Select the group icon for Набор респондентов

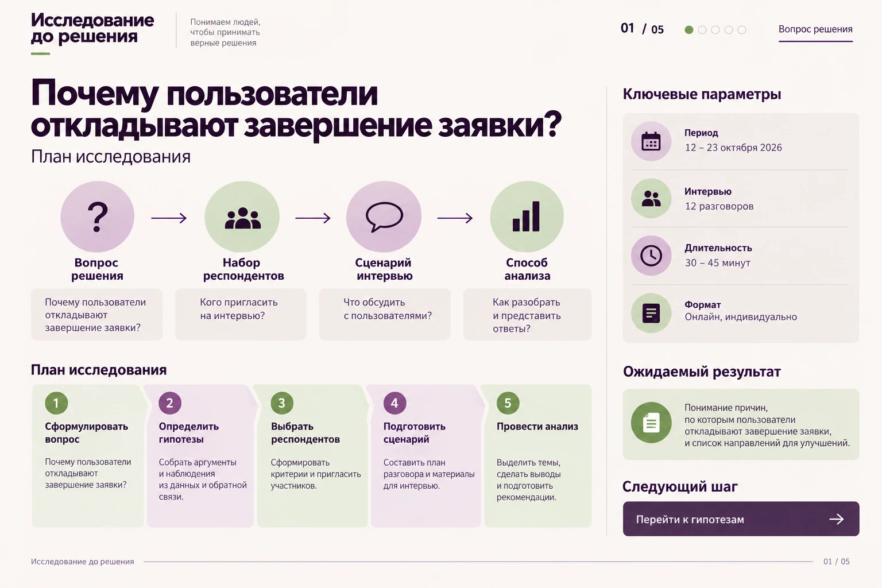(242, 218)
